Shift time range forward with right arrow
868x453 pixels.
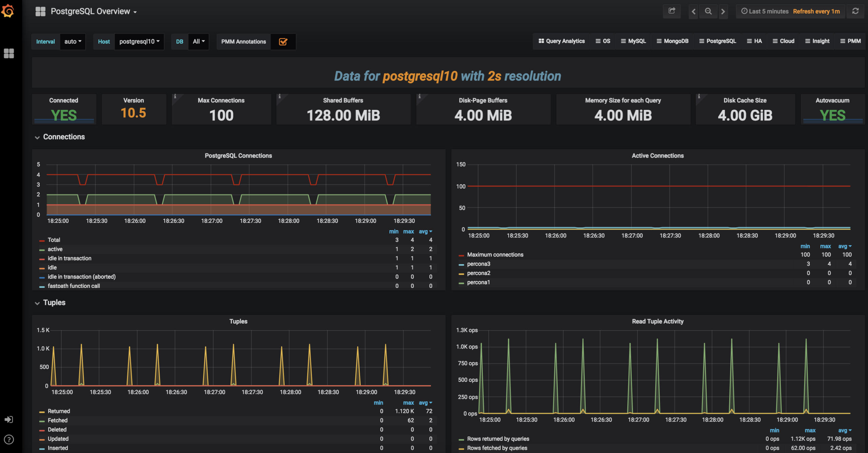pos(723,12)
